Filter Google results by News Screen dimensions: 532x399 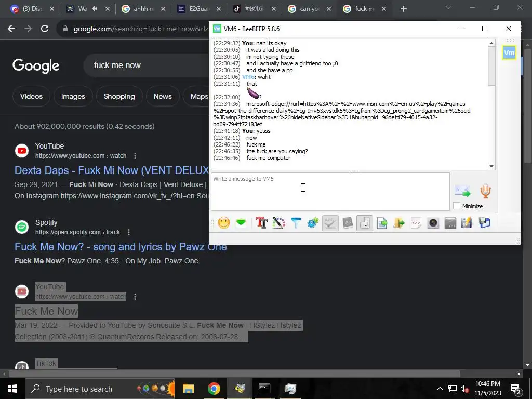pyautogui.click(x=163, y=96)
